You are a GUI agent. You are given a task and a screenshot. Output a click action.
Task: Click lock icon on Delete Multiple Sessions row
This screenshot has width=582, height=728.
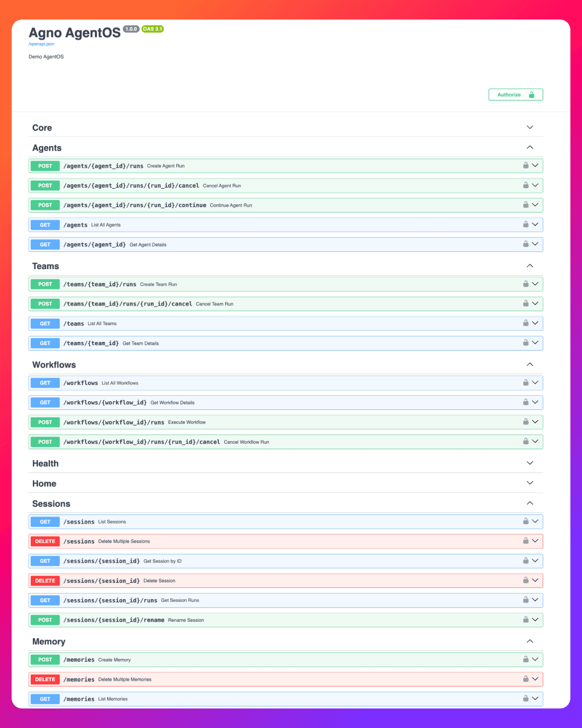click(x=525, y=541)
